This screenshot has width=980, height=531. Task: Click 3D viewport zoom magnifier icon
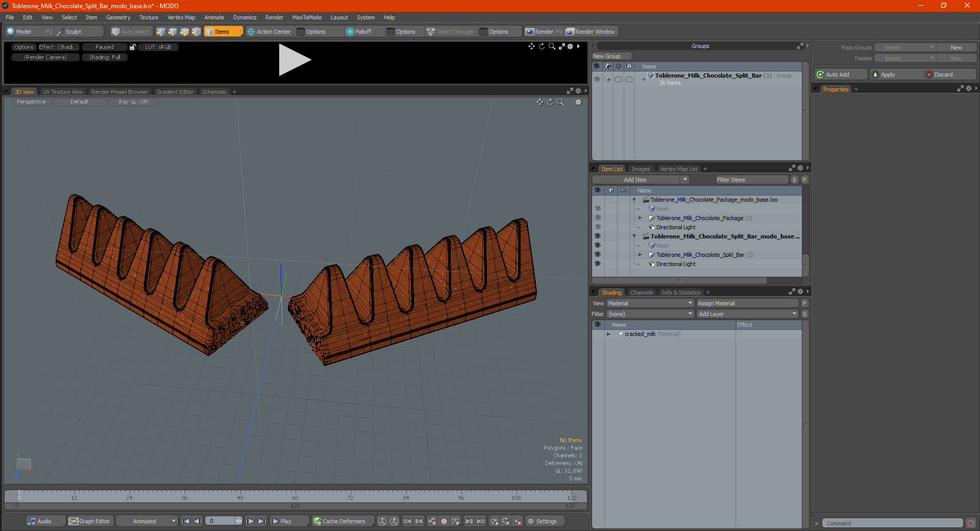pos(560,102)
